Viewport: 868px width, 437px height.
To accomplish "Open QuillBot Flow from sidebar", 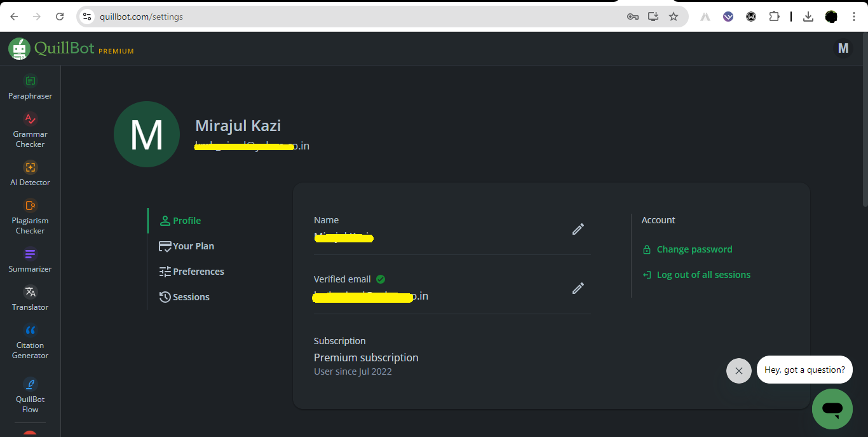I will tap(30, 395).
